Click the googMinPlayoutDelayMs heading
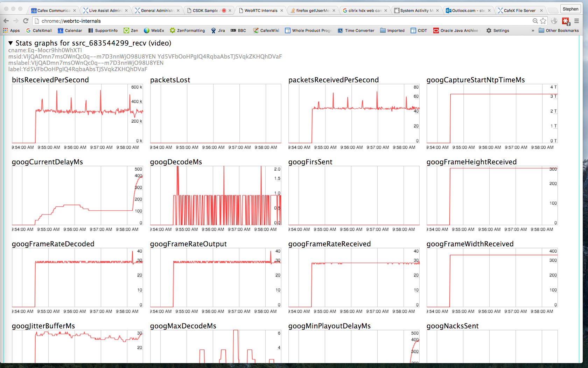588x368 pixels. point(329,326)
